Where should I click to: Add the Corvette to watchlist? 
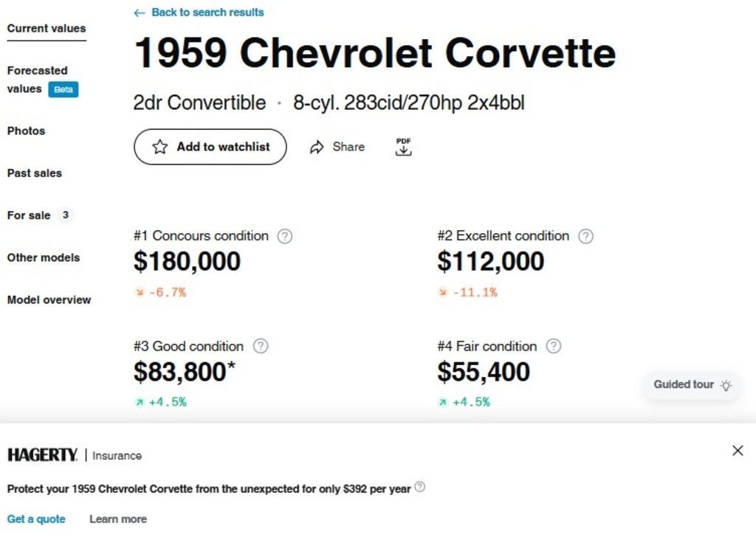tap(210, 147)
